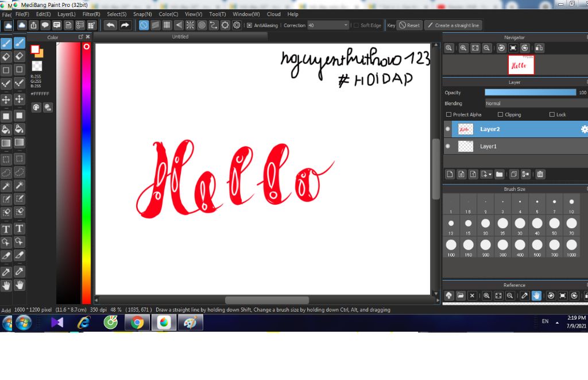This screenshot has height=380, width=588.
Task: Duplicate layer icon in Layer panel
Action: tap(514, 174)
